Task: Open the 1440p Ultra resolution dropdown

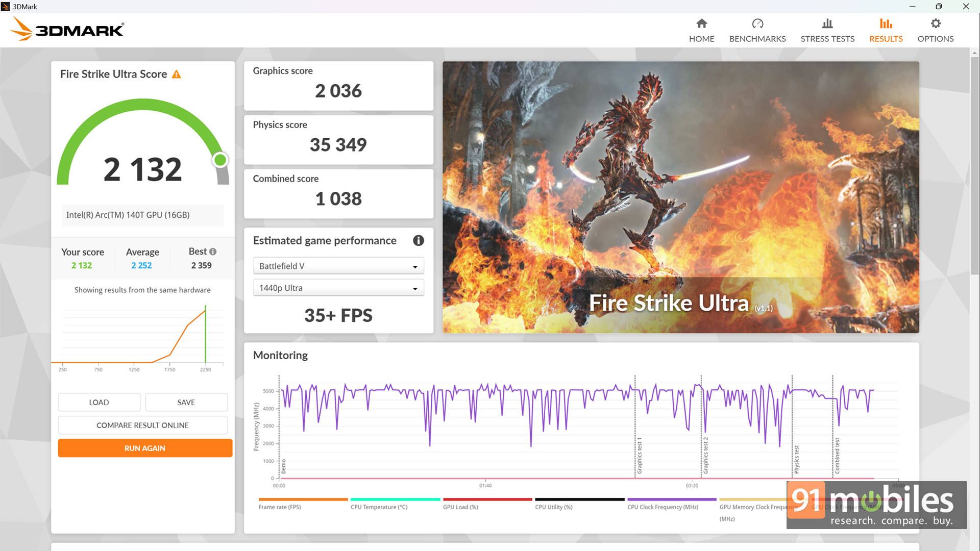Action: click(338, 288)
